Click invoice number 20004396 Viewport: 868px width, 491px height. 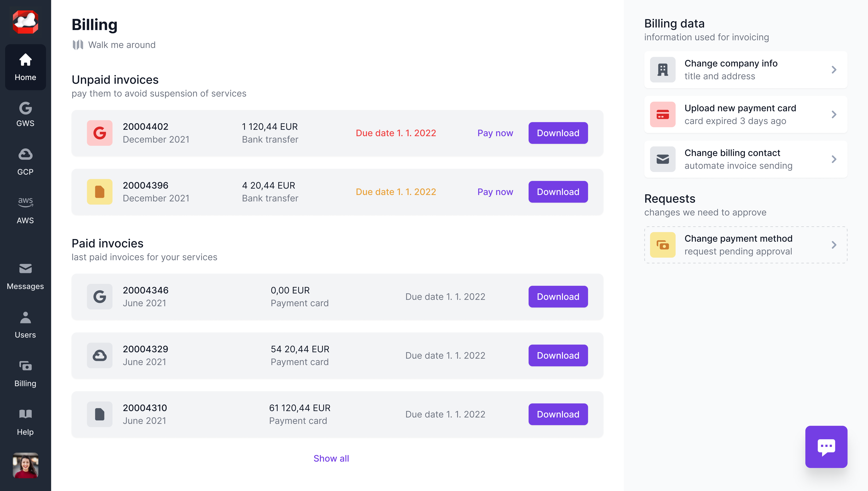145,185
